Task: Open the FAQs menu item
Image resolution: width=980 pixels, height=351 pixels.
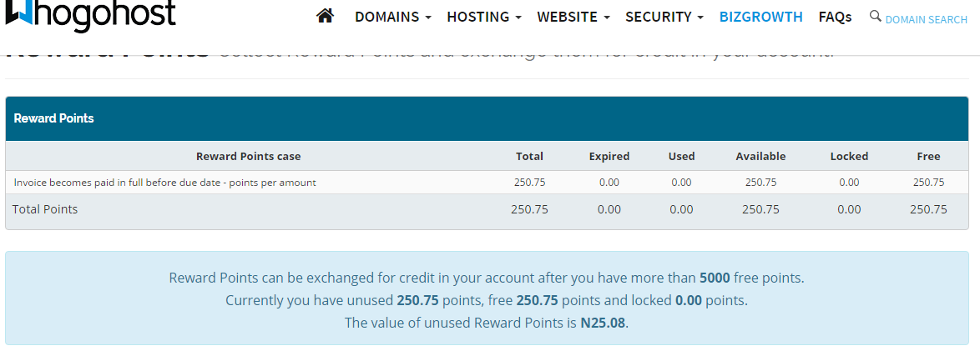Action: click(x=835, y=17)
